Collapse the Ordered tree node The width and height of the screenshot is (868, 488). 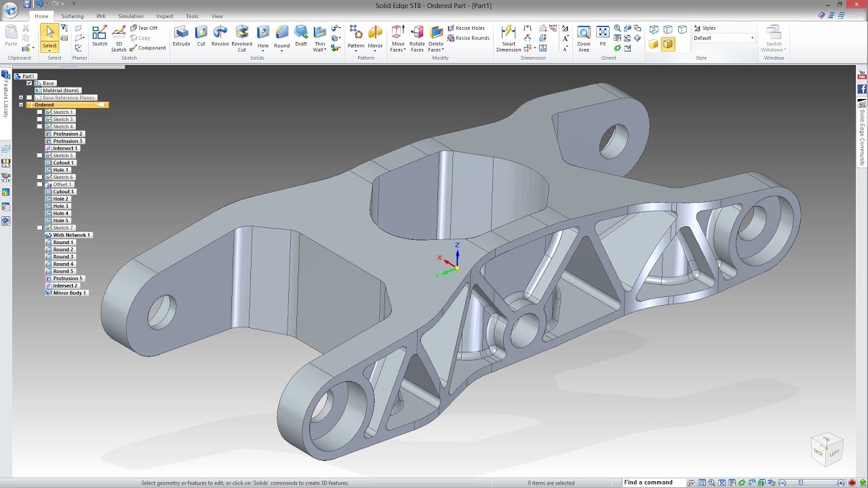tap(21, 105)
